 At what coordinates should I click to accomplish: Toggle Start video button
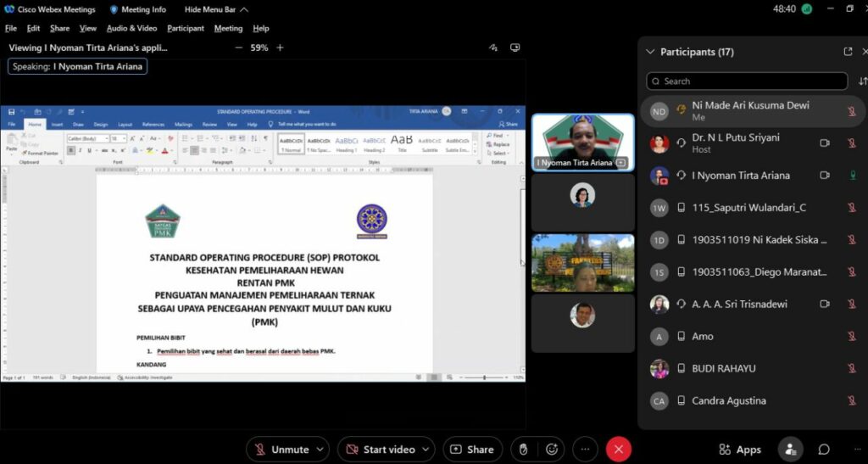click(x=379, y=450)
